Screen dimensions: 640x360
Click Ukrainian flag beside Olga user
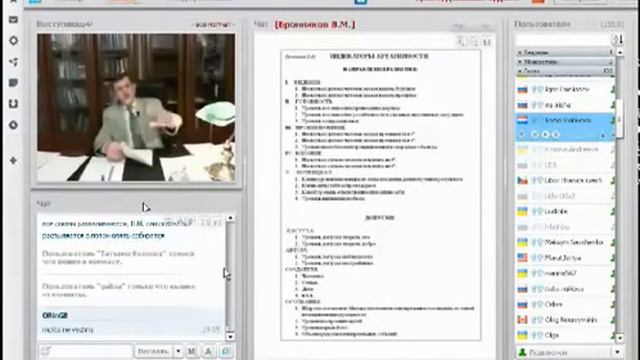522,335
